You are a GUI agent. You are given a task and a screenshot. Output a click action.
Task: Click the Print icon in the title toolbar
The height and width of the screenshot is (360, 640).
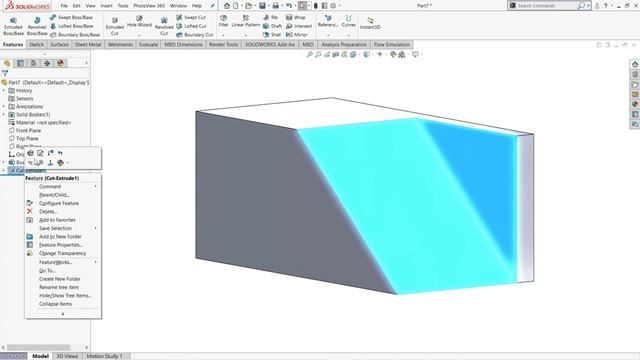pos(276,6)
